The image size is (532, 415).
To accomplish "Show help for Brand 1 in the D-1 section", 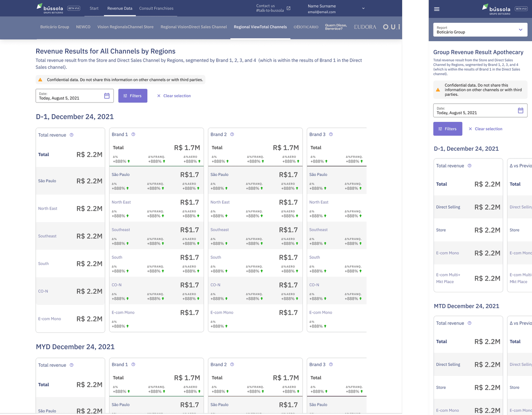I will tap(133, 134).
